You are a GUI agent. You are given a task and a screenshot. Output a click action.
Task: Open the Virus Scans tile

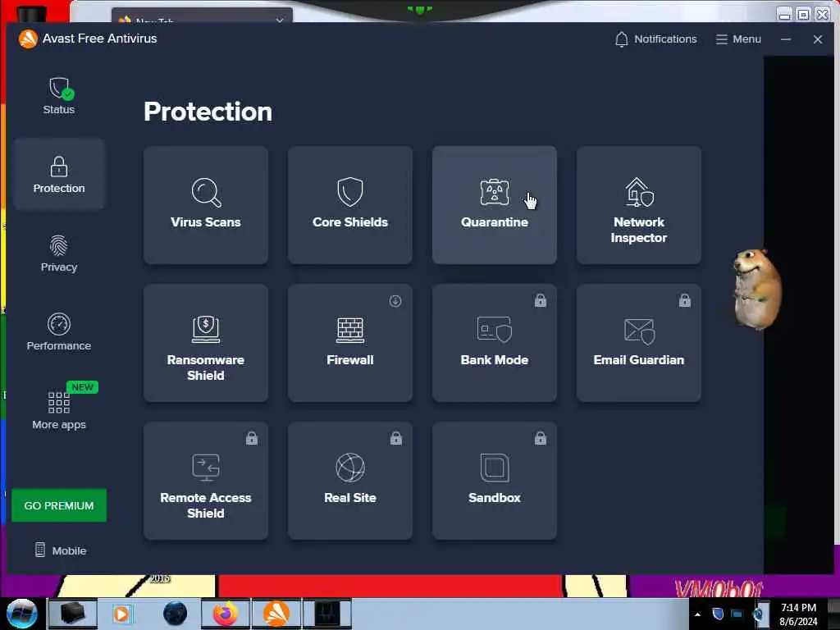[x=206, y=205]
